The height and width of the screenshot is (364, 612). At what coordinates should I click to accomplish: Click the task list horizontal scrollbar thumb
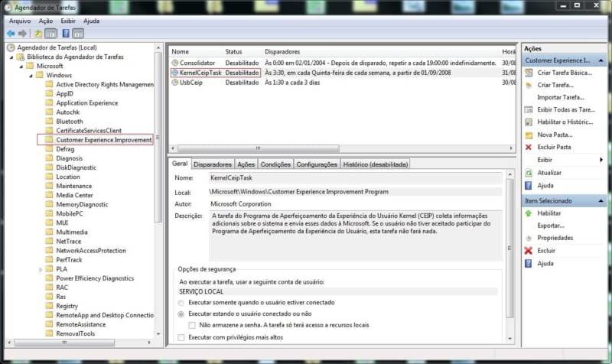coord(258,148)
